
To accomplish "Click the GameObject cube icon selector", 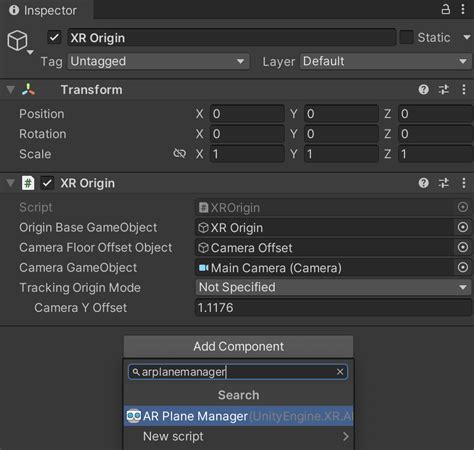I will click(18, 41).
